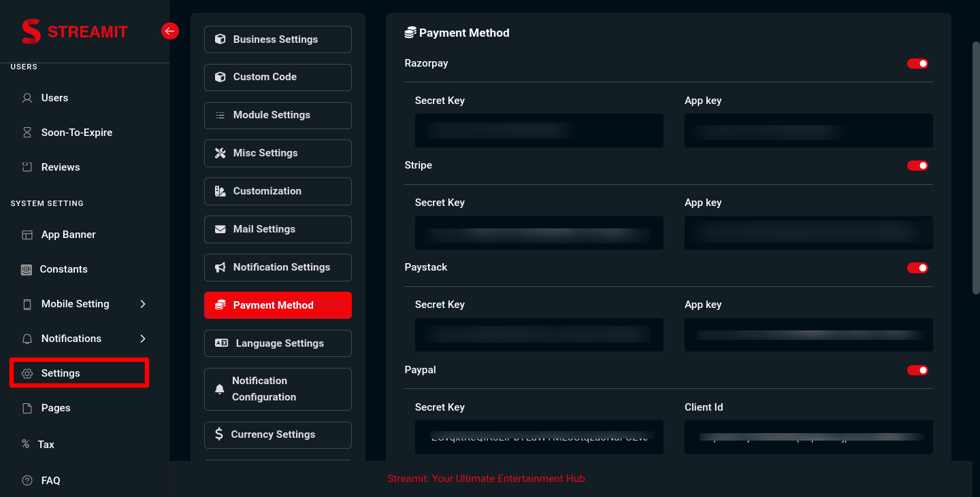This screenshot has width=980, height=497.
Task: Click the Paystack App key field
Action: click(808, 335)
